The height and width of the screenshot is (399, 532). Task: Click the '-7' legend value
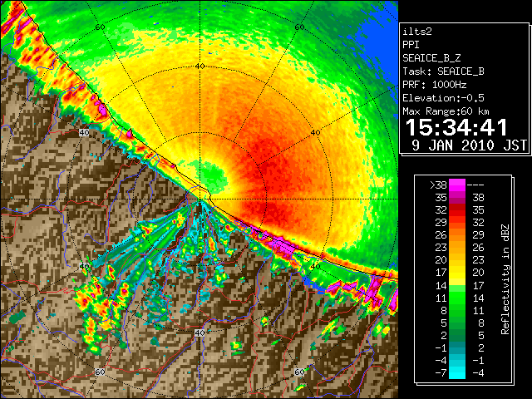[441, 373]
